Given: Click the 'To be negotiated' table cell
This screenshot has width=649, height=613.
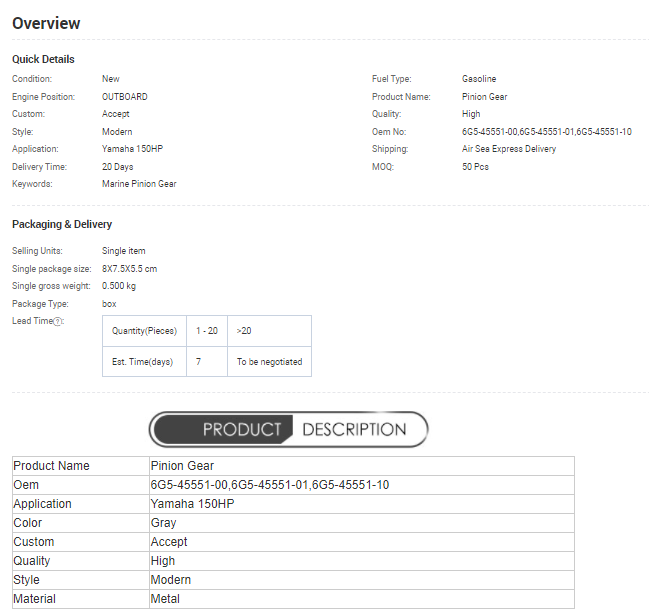Looking at the screenshot, I should (x=269, y=361).
